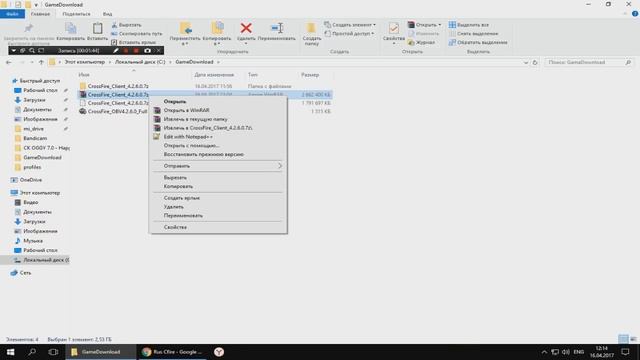
Task: Switch to the Вид ribbon tab
Action: click(107, 14)
